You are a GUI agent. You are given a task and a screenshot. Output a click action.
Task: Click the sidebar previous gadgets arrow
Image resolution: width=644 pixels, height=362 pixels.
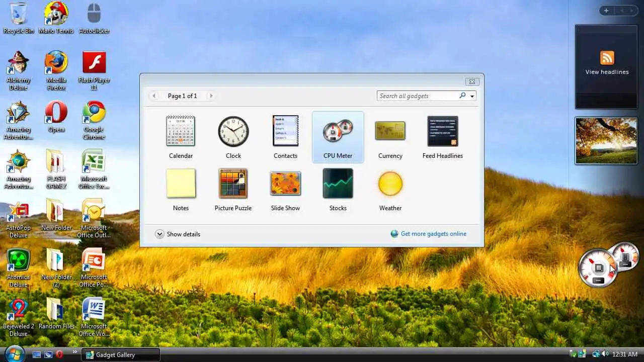621,11
